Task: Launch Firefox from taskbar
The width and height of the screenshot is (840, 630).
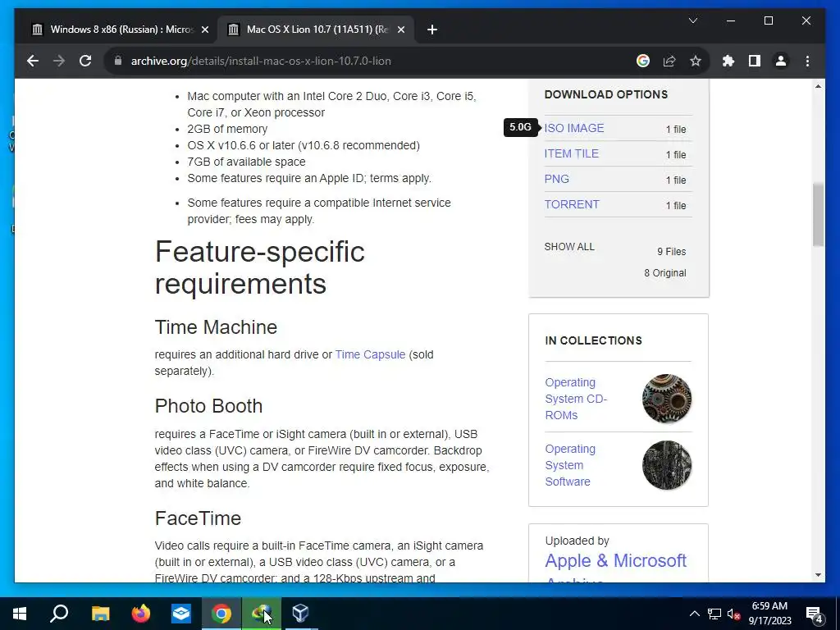Action: coord(141,614)
